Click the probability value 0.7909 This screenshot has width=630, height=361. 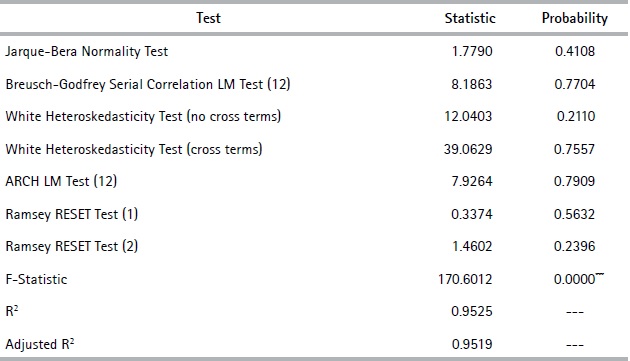[574, 181]
